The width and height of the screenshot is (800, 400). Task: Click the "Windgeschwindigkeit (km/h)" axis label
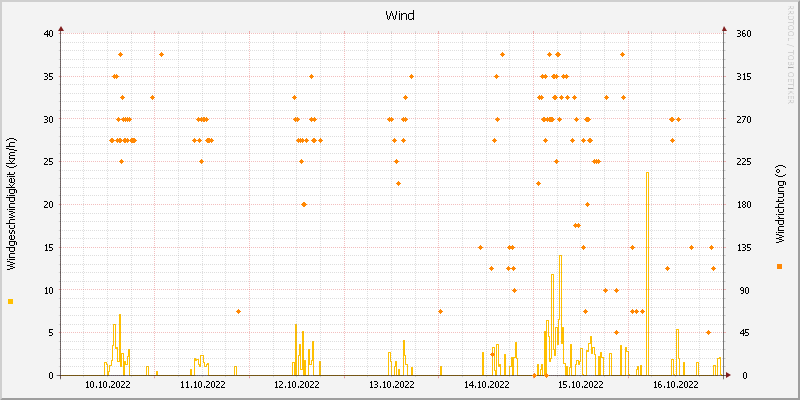point(11,204)
